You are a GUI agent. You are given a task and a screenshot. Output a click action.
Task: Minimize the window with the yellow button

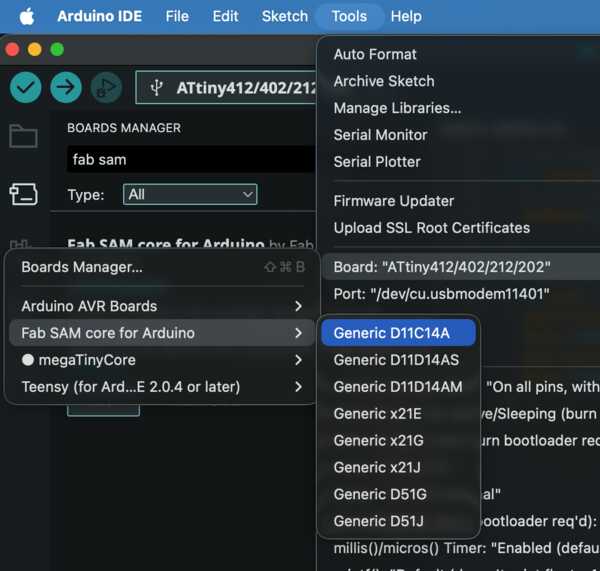click(x=35, y=49)
